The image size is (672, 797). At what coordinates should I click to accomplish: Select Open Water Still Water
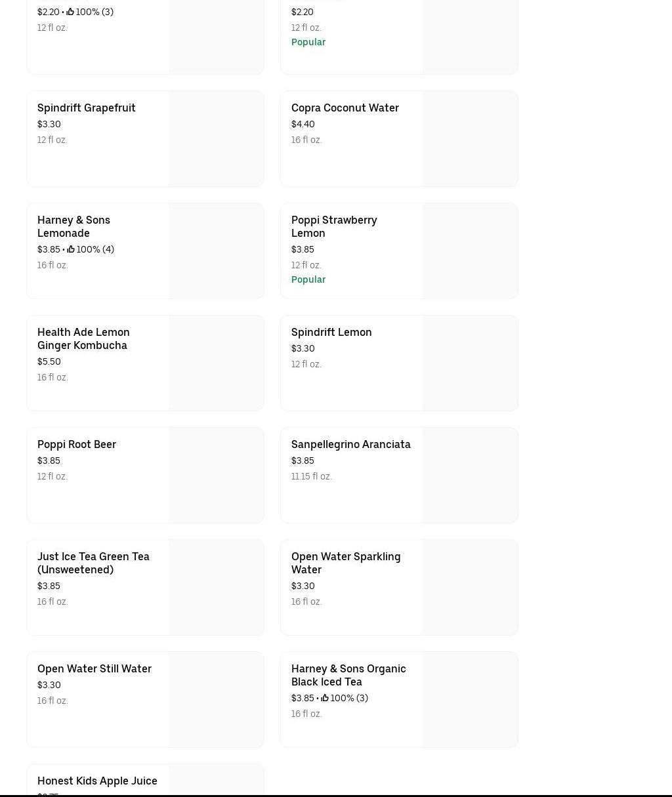coord(94,669)
